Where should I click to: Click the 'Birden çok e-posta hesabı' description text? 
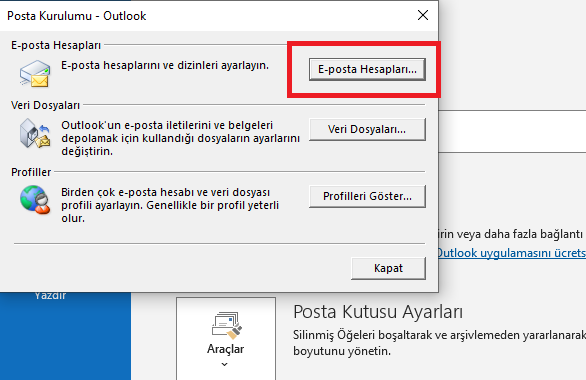170,205
